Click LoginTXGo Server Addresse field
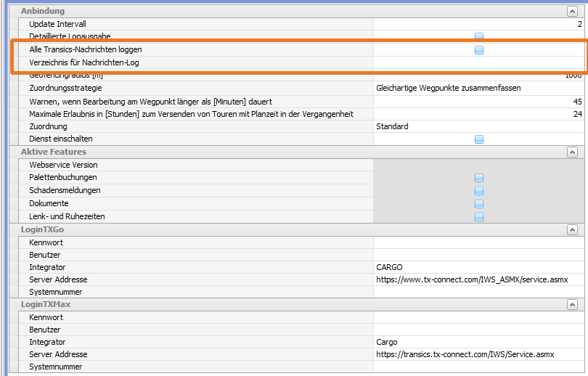The height and width of the screenshot is (376, 588). click(478, 279)
